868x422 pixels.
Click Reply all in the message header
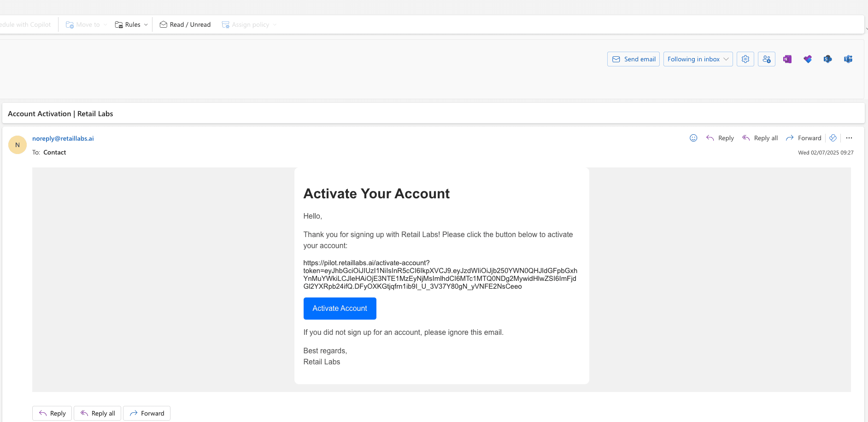point(760,138)
